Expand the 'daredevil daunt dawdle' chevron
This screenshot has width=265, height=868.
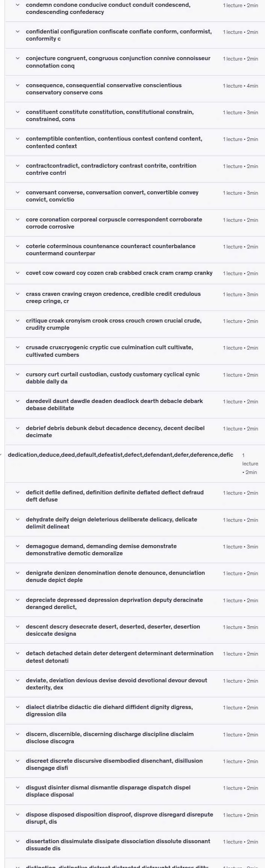click(x=17, y=401)
